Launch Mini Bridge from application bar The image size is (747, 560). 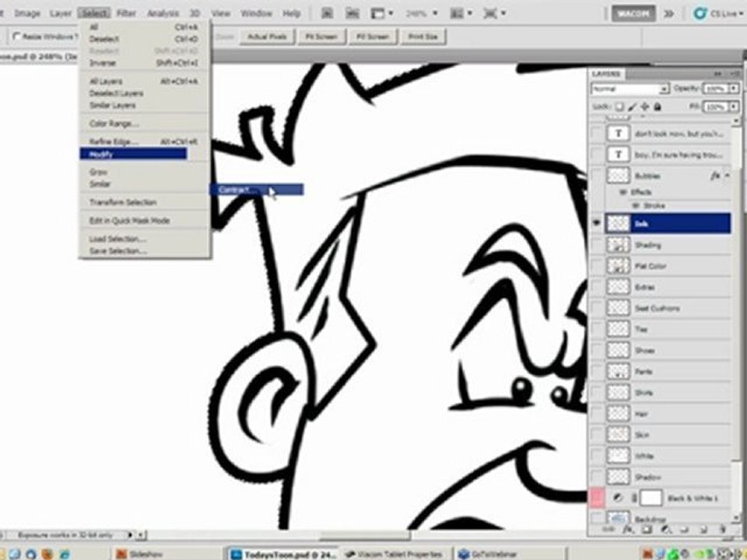point(352,13)
